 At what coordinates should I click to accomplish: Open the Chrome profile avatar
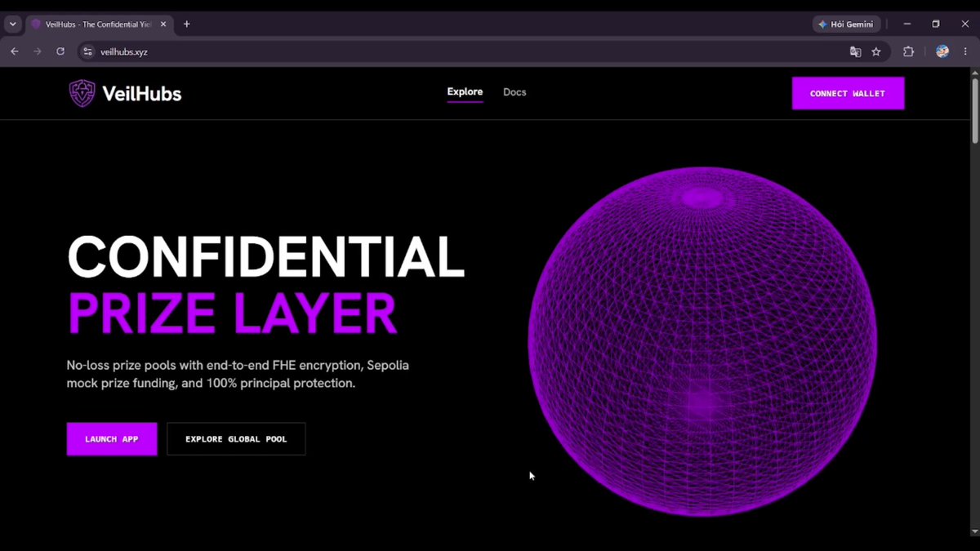coord(942,51)
